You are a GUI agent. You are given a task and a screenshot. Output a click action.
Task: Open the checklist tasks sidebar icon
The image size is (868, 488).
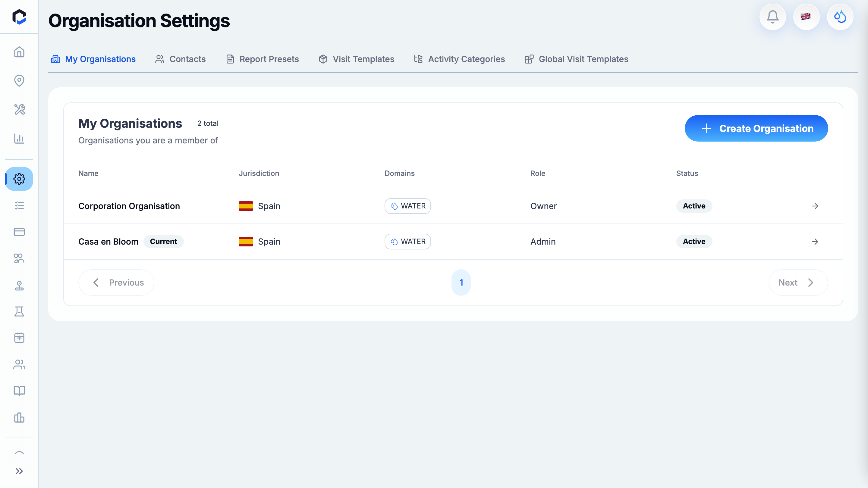pos(19,205)
